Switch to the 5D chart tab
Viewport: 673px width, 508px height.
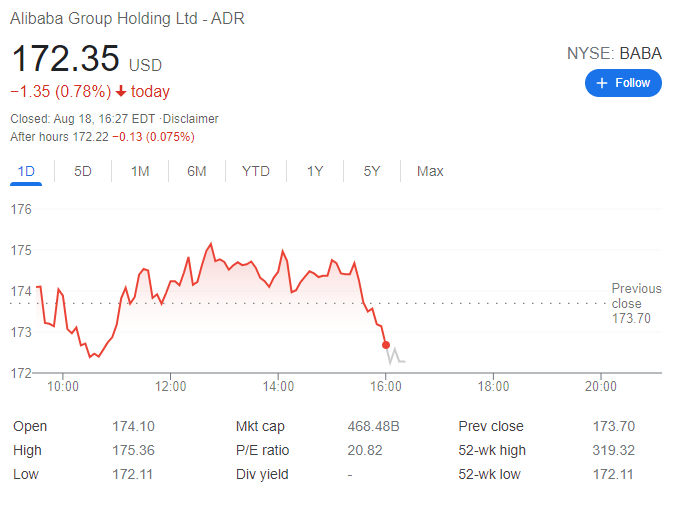pyautogui.click(x=83, y=171)
